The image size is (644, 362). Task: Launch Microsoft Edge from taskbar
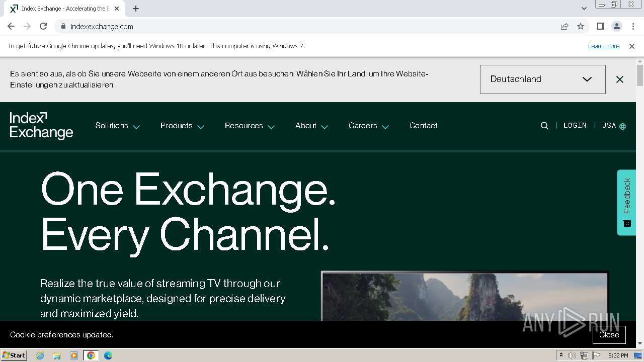pos(108,355)
